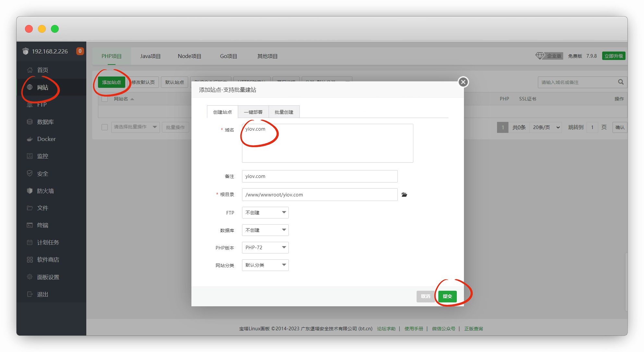Image resolution: width=644 pixels, height=352 pixels.
Task: Open 软件商店 in the sidebar
Action: point(48,260)
